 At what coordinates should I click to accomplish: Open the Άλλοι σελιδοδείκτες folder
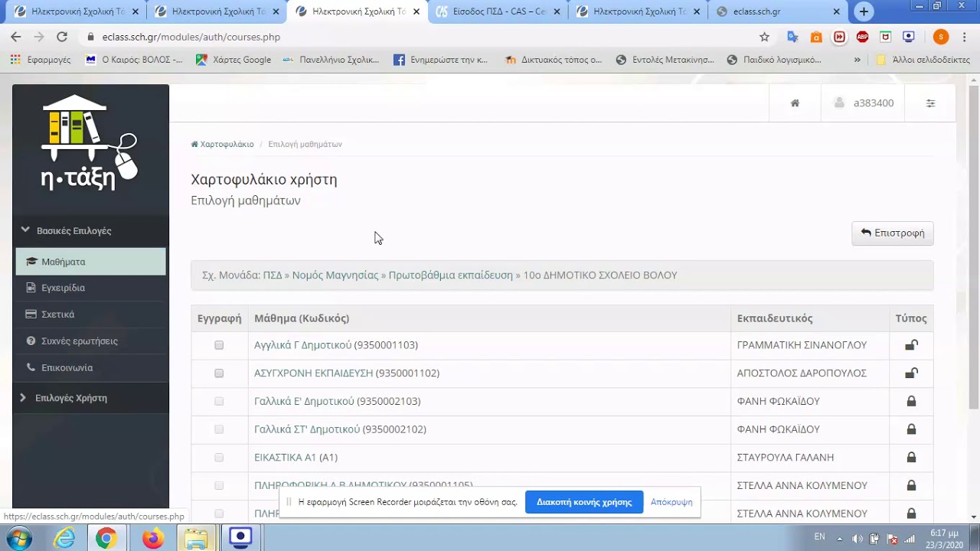(x=923, y=60)
